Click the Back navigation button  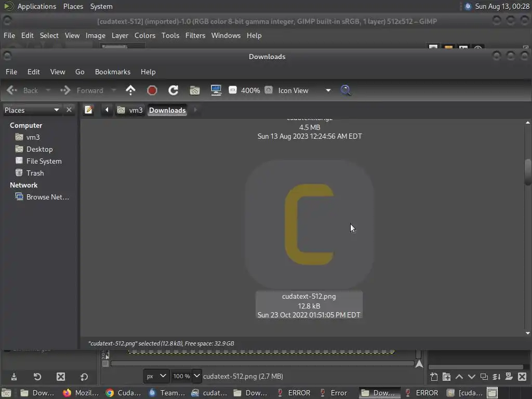[22, 90]
